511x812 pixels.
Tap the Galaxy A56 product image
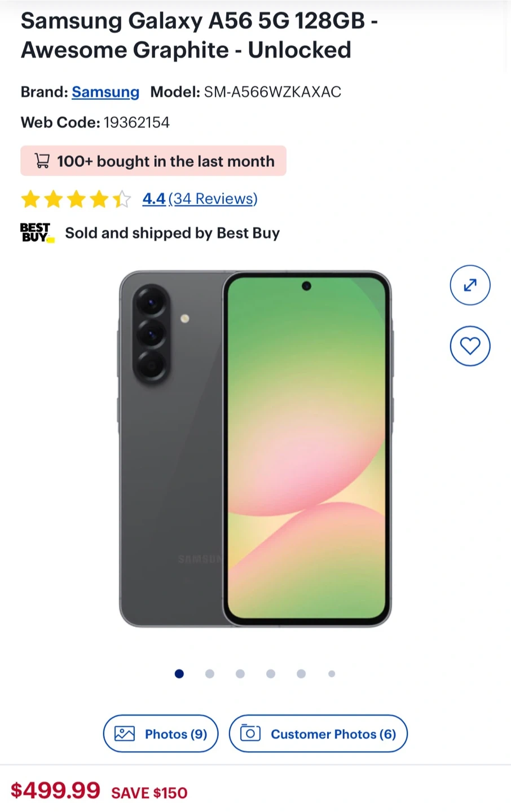(255, 449)
